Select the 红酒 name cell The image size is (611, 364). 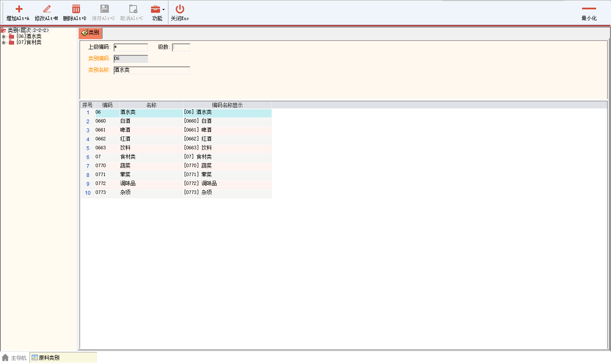[151, 139]
